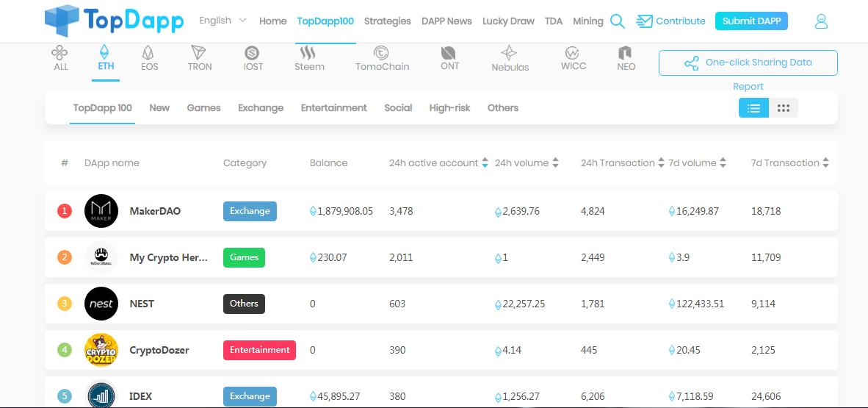Click the green Games category tag
The image size is (868, 408).
point(244,257)
